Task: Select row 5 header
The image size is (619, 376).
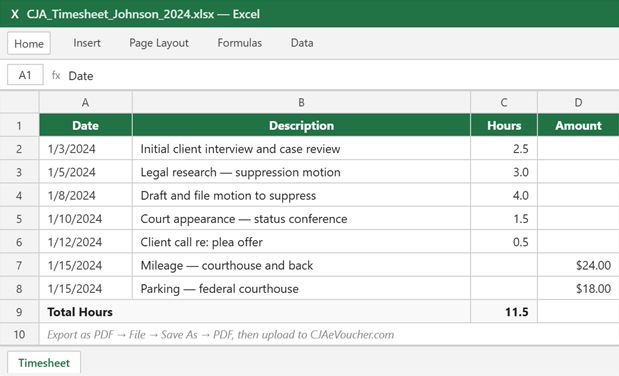Action: pos(19,218)
